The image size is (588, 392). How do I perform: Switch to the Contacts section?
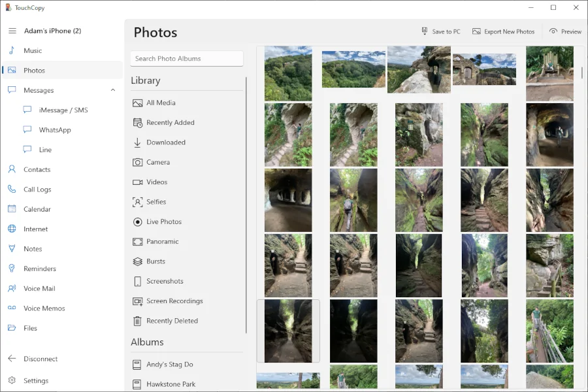[37, 170]
